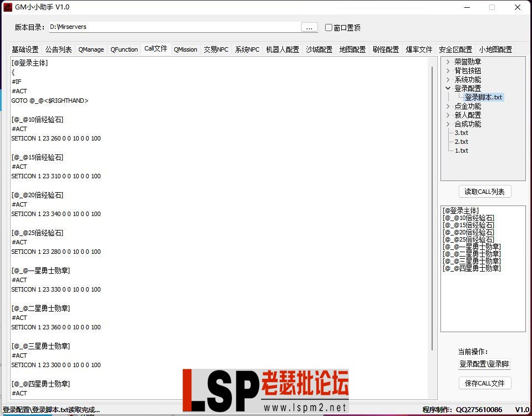The height and width of the screenshot is (416, 532).
Task: Switch to the 地图配置 tab
Action: pyautogui.click(x=352, y=49)
